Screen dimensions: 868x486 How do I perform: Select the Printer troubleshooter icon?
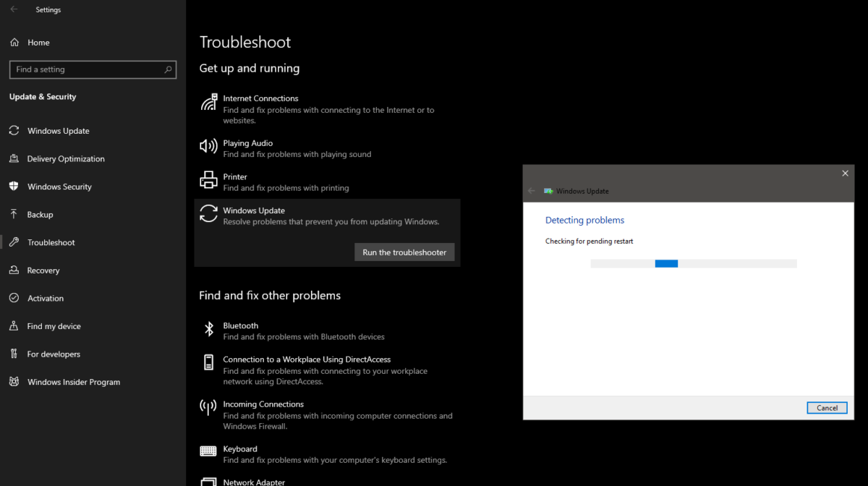coord(209,181)
